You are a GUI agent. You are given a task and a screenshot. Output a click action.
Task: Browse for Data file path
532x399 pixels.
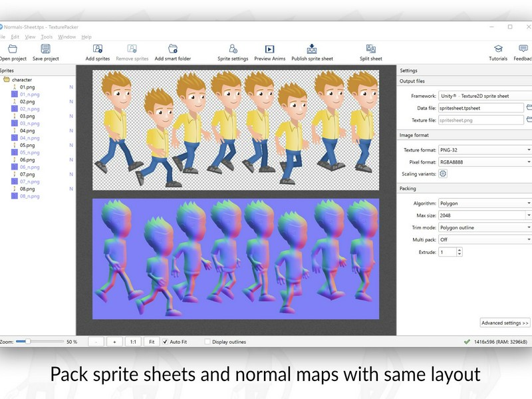pos(529,108)
